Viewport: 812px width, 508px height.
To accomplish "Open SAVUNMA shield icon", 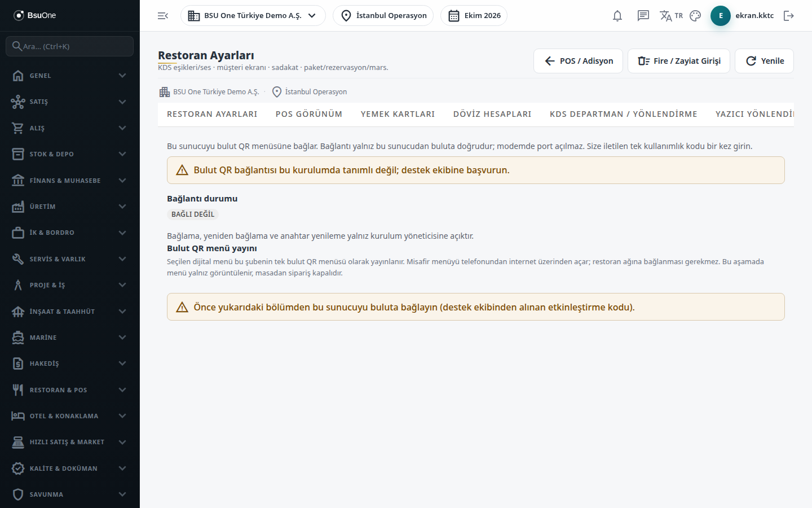I will click(18, 494).
